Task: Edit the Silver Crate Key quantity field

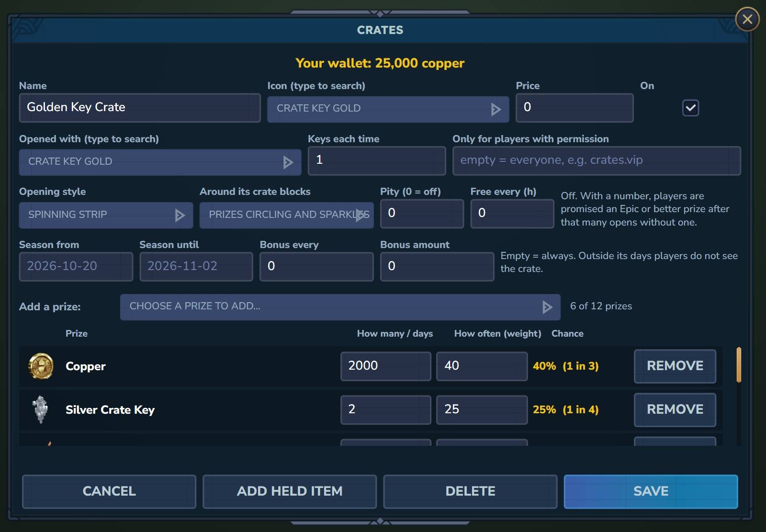Action: [386, 410]
